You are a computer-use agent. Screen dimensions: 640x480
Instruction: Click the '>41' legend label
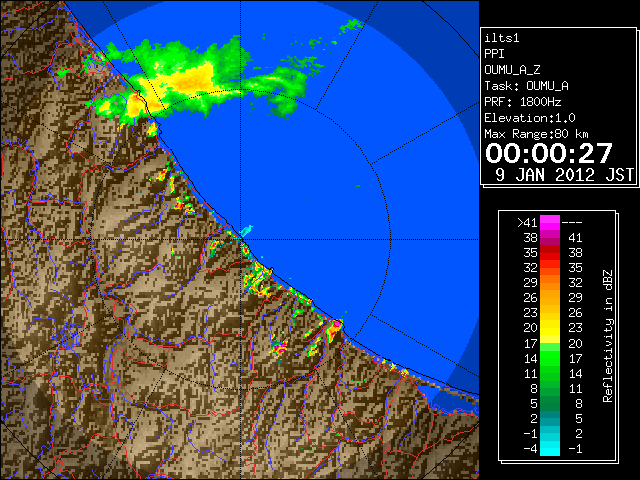(x=527, y=223)
